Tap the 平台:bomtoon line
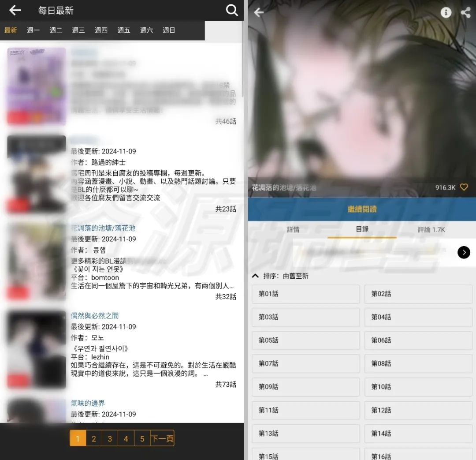 (x=95, y=277)
